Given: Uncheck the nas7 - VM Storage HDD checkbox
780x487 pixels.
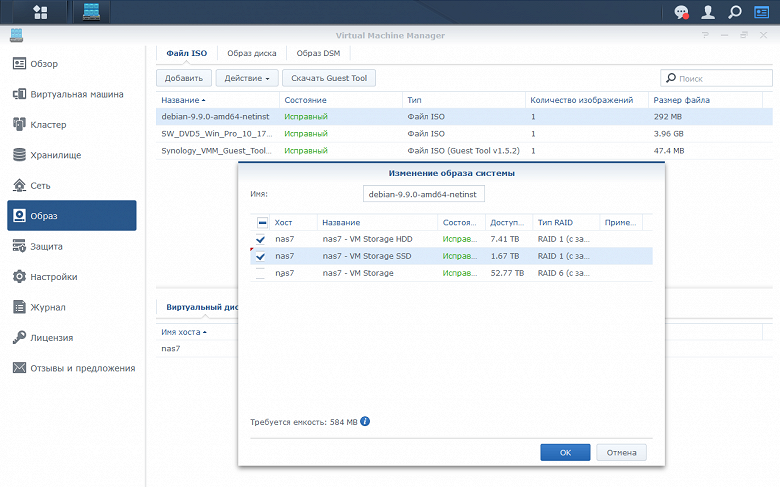Looking at the screenshot, I should (261, 240).
